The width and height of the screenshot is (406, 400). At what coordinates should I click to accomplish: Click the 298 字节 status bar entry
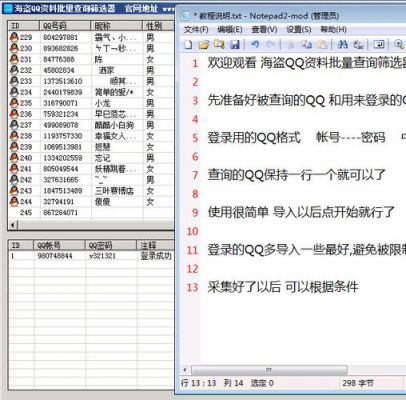[x=358, y=383]
